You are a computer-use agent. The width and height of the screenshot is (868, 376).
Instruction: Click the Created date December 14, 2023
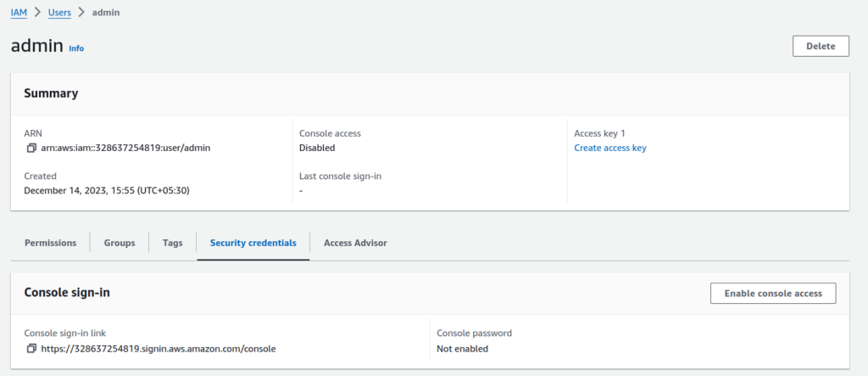point(106,190)
